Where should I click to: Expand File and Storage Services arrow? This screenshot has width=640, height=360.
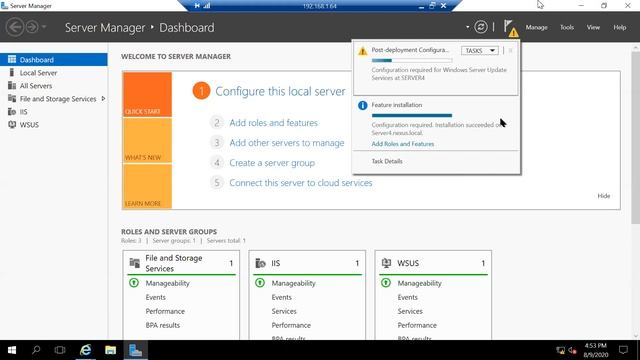tap(103, 99)
